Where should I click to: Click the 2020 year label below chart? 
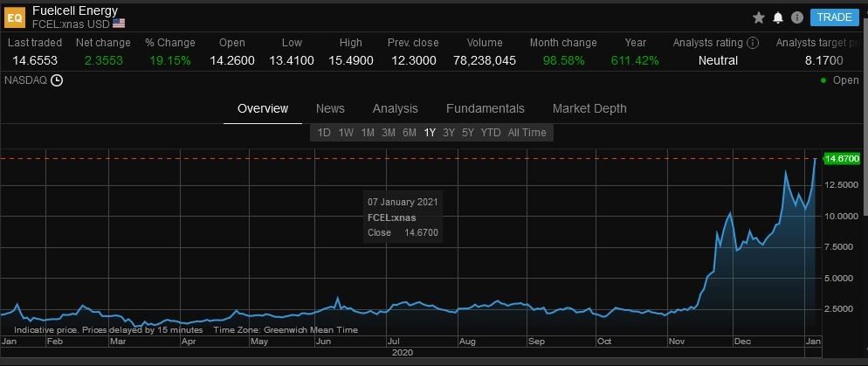tap(403, 352)
